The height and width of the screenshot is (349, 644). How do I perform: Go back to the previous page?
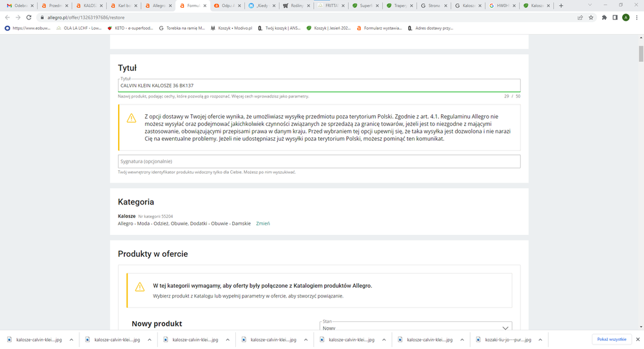(x=7, y=17)
